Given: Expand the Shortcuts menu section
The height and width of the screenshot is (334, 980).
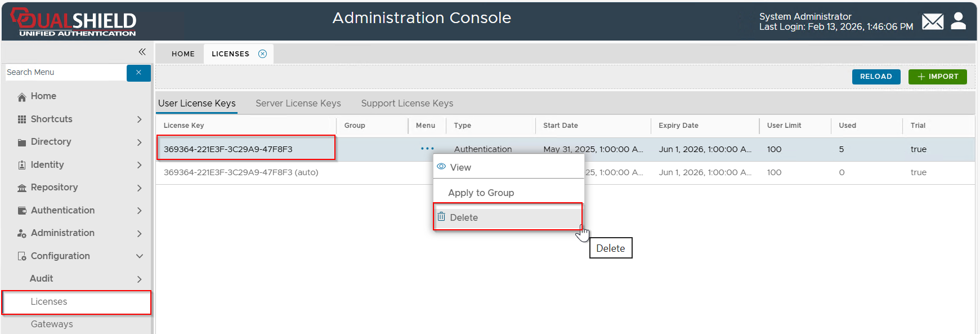Looking at the screenshot, I should (x=139, y=119).
